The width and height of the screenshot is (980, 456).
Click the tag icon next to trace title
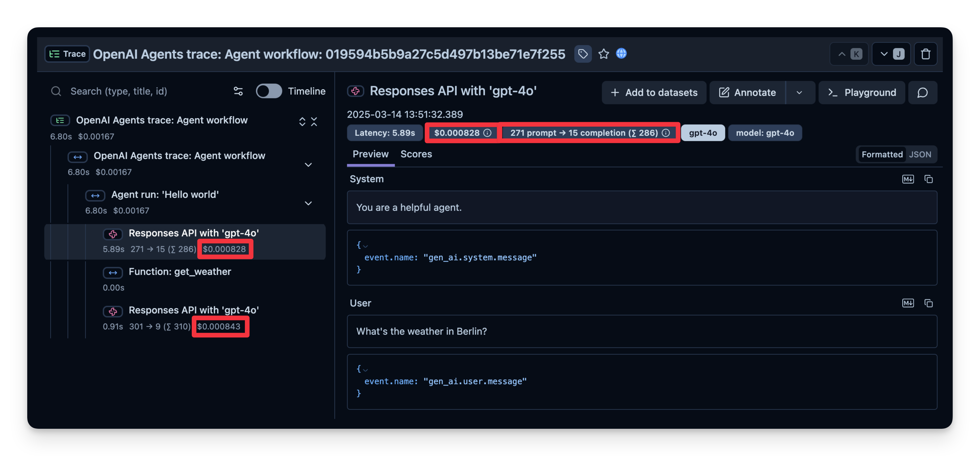[583, 54]
